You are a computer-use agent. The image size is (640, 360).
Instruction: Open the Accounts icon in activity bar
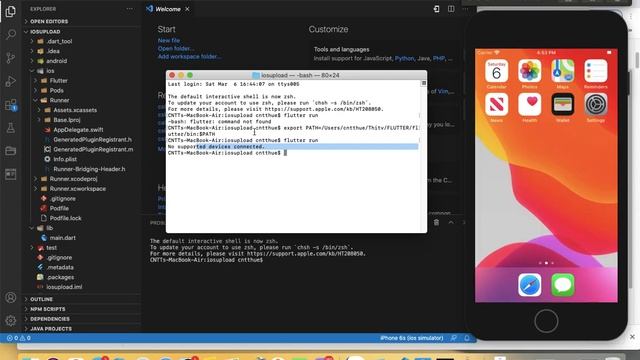click(11, 298)
